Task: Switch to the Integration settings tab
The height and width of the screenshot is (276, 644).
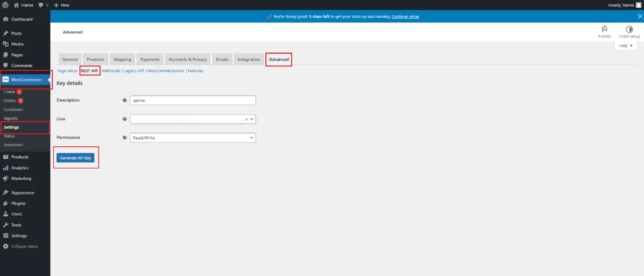Action: (249, 59)
